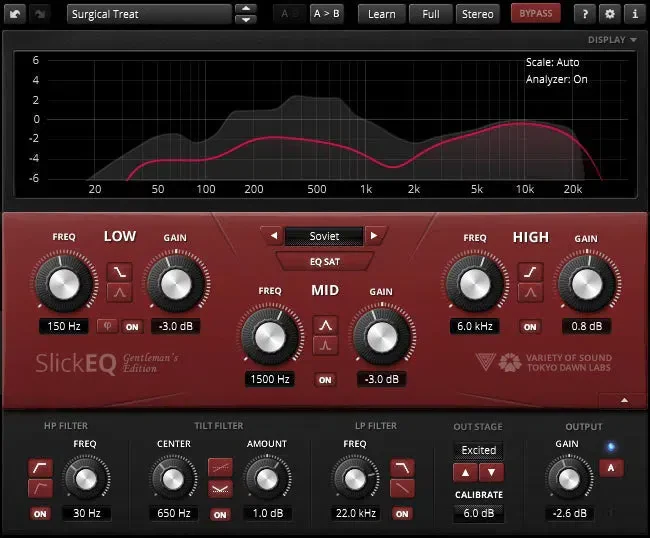The width and height of the screenshot is (650, 538).
Task: Toggle auto gain 'A' button
Action: [x=611, y=468]
